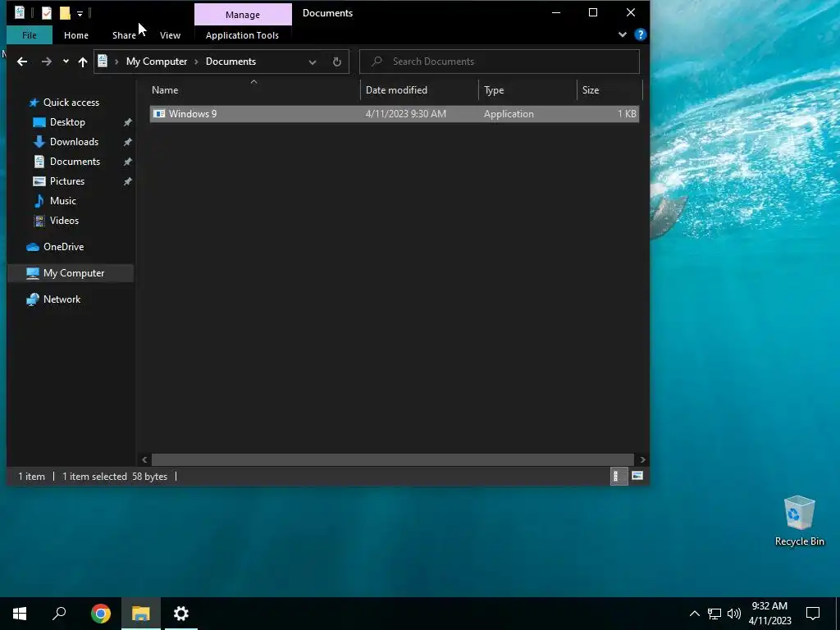Select the Windows 9 file
Screen dimensions: 840x630
395,113
